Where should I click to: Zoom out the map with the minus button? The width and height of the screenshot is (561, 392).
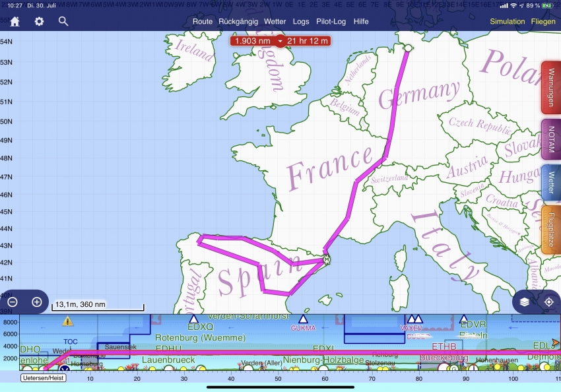(x=13, y=302)
